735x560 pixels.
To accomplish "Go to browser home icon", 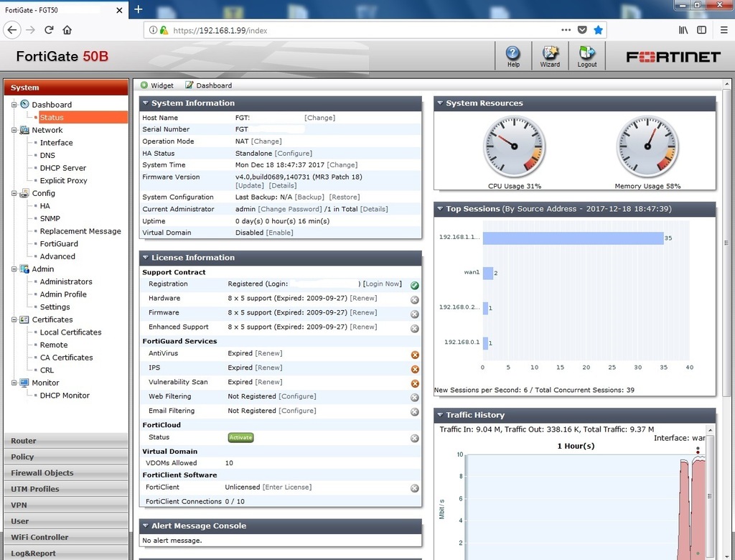I will tap(67, 30).
